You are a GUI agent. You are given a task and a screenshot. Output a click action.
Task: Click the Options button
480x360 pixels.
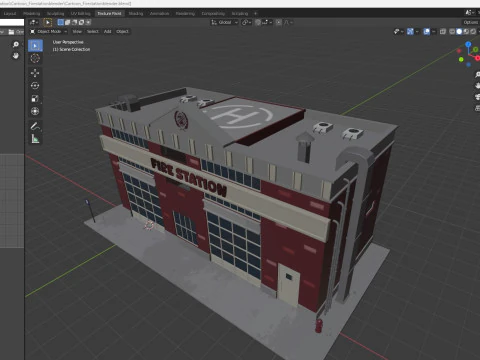click(x=471, y=22)
